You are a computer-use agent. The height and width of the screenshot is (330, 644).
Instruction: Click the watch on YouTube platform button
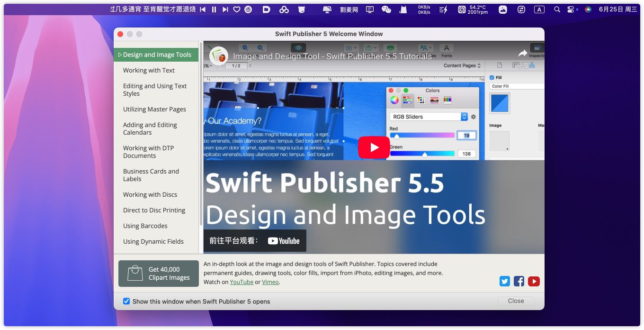coord(255,241)
